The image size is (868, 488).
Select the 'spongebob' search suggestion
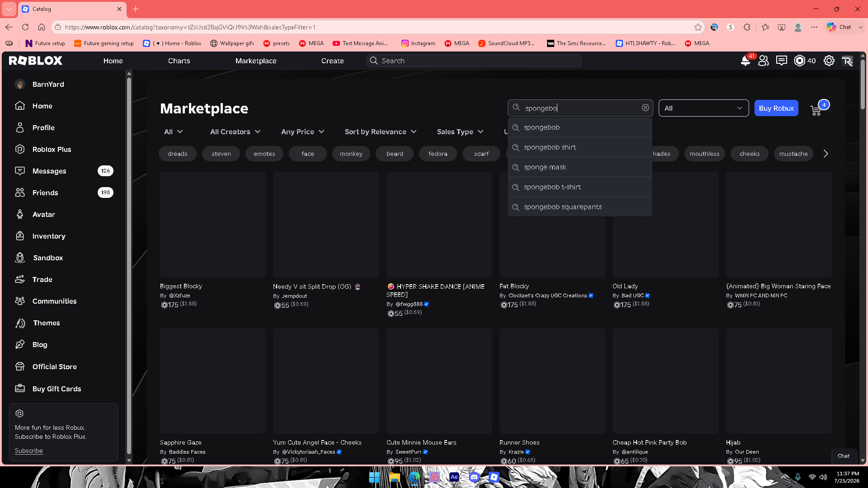tap(580, 127)
